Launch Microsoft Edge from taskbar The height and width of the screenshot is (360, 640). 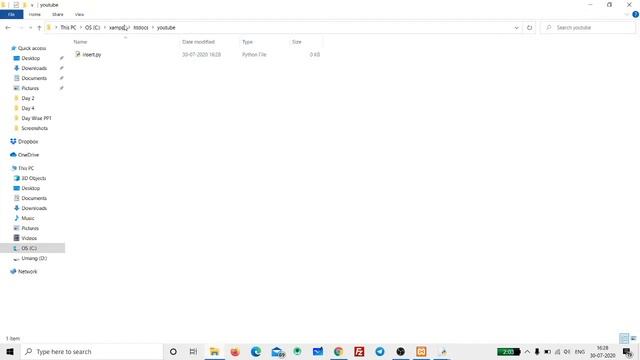point(256,351)
